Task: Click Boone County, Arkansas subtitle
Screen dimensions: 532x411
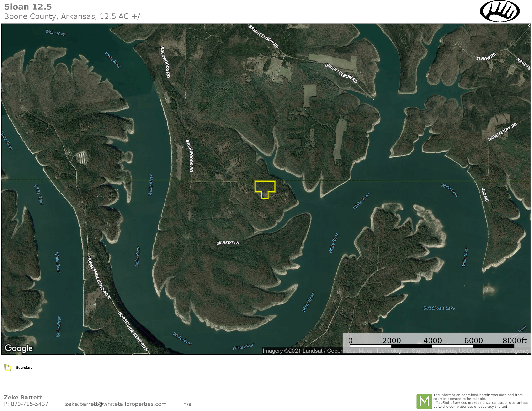Action: point(73,17)
